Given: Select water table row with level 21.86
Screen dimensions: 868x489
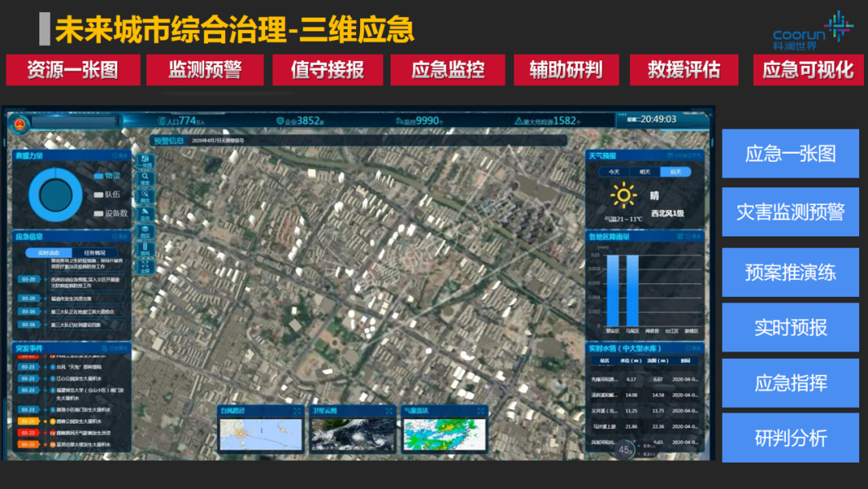Looking at the screenshot, I should [x=645, y=426].
